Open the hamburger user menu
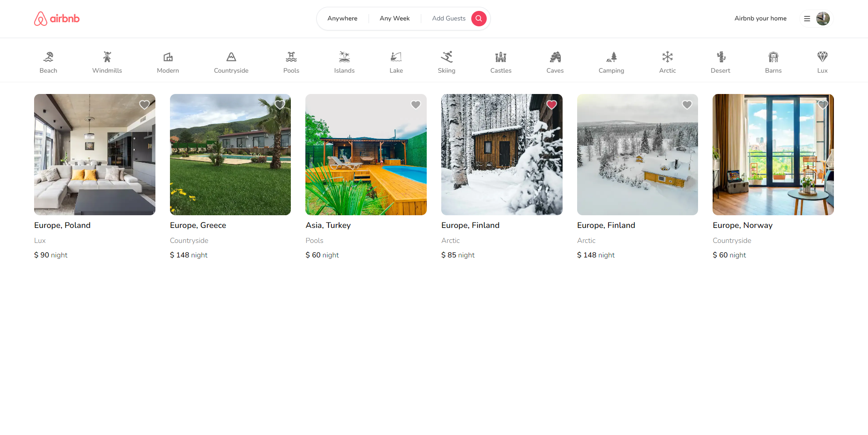Viewport: 868px width, 435px height. pyautogui.click(x=807, y=19)
